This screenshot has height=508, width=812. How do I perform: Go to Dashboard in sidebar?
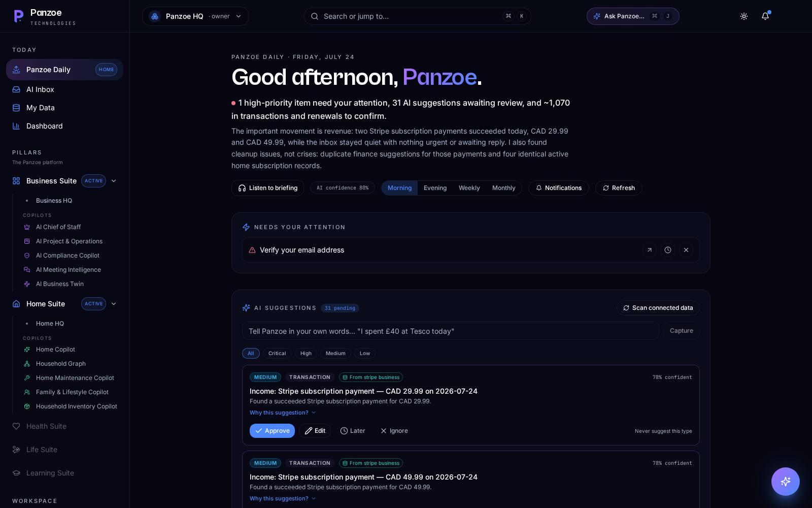tap(64, 126)
